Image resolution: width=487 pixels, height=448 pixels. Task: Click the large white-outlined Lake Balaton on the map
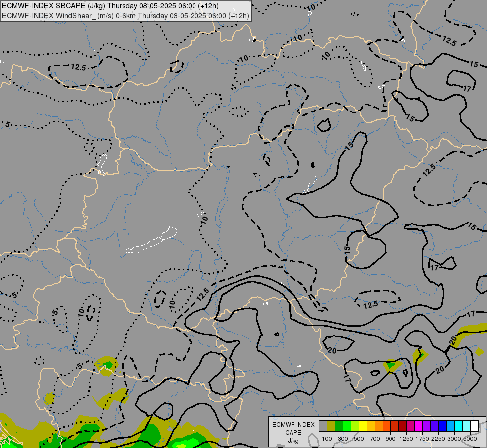pyautogui.click(x=152, y=240)
